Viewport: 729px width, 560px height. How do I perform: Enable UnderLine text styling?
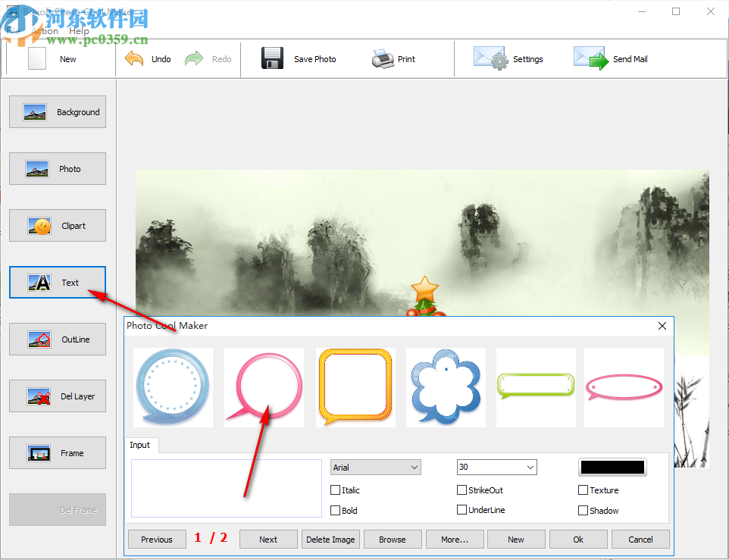point(461,511)
